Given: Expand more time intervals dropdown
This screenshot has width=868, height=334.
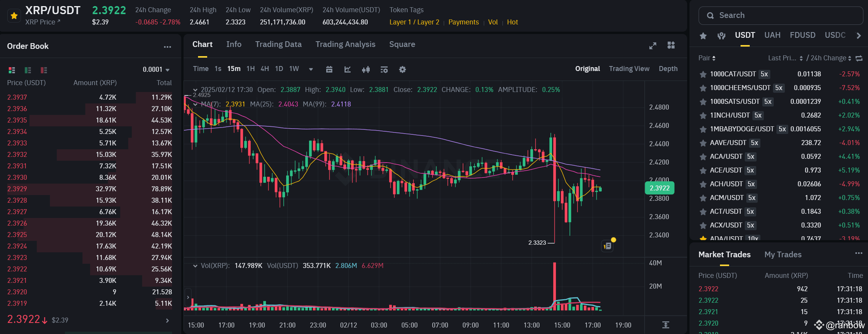Looking at the screenshot, I should (311, 69).
